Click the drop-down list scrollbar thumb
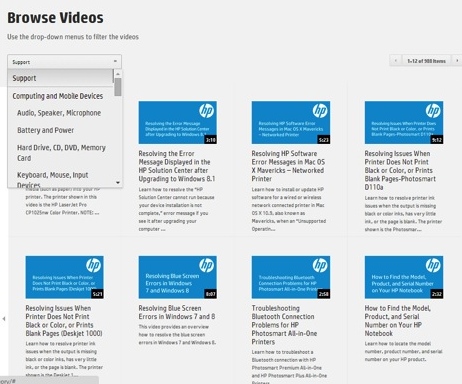 tap(118, 87)
